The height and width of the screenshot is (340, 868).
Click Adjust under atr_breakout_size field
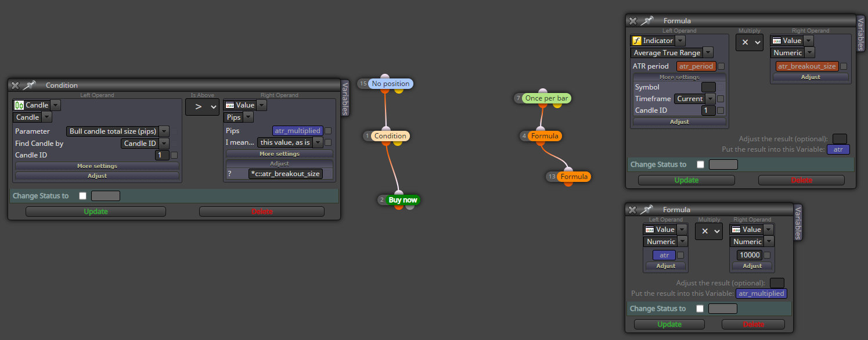click(811, 77)
